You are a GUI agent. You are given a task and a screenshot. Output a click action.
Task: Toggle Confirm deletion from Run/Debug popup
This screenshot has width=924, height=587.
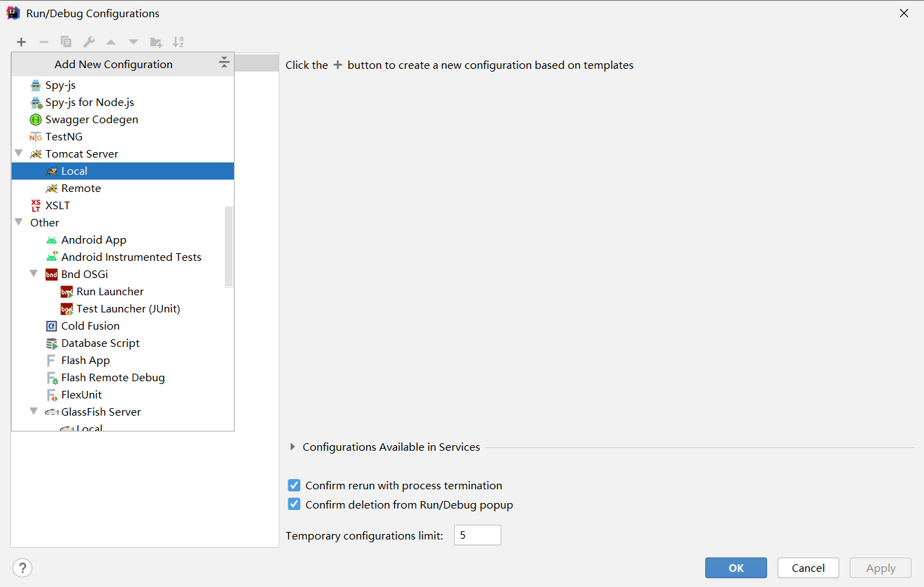click(294, 504)
